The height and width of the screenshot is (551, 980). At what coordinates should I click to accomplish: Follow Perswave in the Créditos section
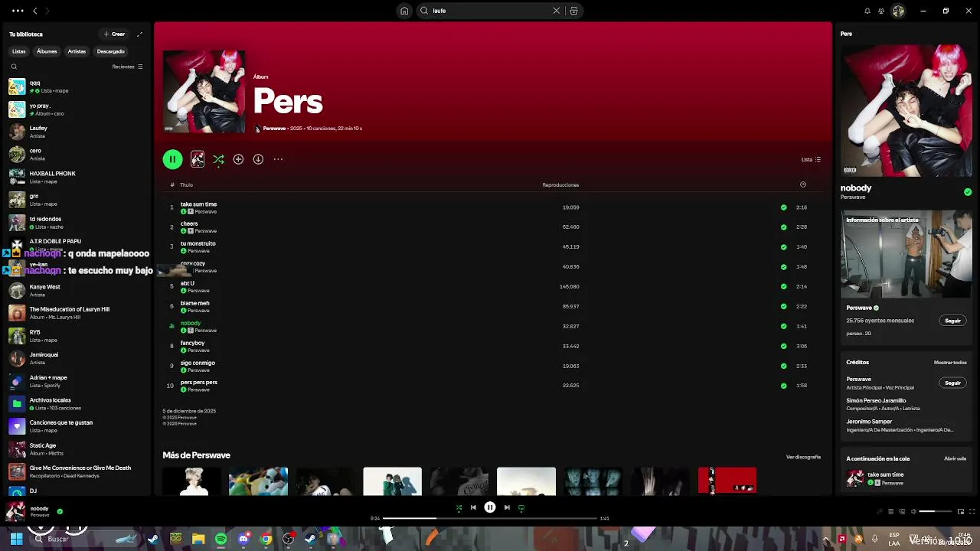coord(952,383)
